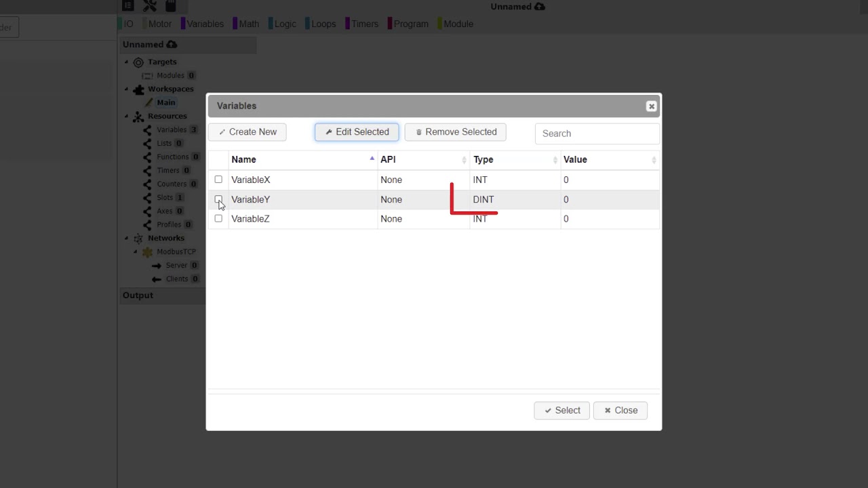Click the pencil icon next to Main
Screen dimensions: 868x488
click(x=149, y=103)
